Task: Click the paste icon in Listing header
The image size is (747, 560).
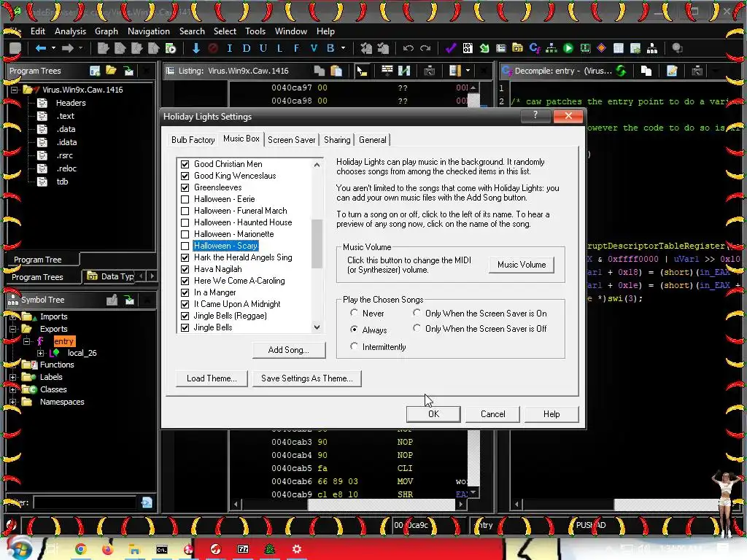Action: pos(336,71)
